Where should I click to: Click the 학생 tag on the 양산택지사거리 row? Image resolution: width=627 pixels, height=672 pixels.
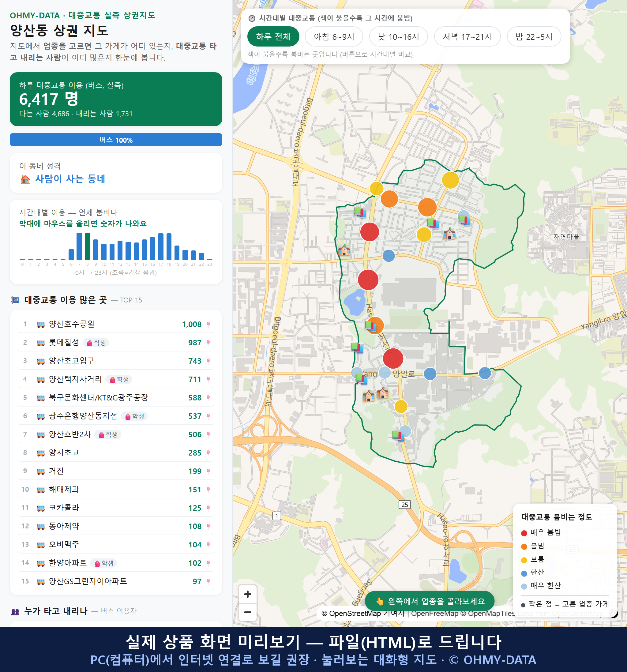click(119, 380)
